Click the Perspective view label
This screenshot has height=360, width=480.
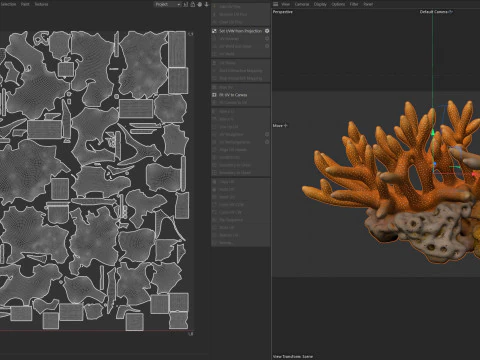(283, 12)
